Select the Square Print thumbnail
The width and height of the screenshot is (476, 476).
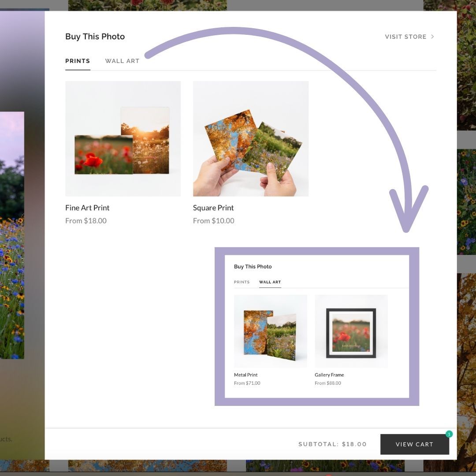251,139
